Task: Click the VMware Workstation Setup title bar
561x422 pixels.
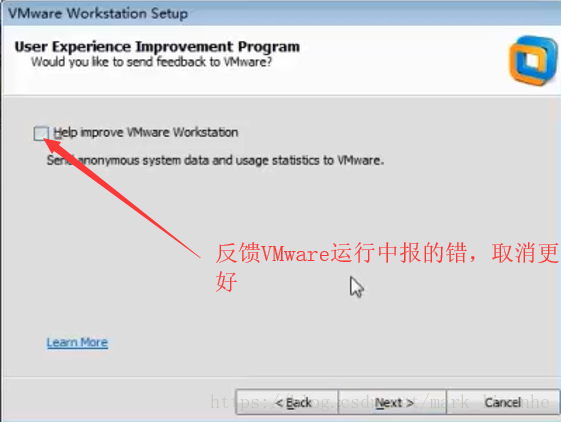Action: click(x=280, y=13)
